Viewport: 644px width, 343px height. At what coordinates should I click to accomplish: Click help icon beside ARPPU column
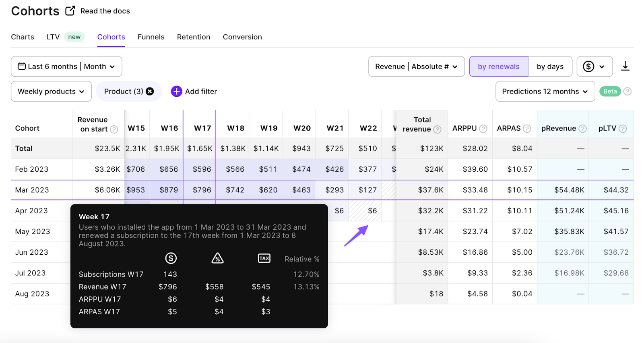pos(483,129)
